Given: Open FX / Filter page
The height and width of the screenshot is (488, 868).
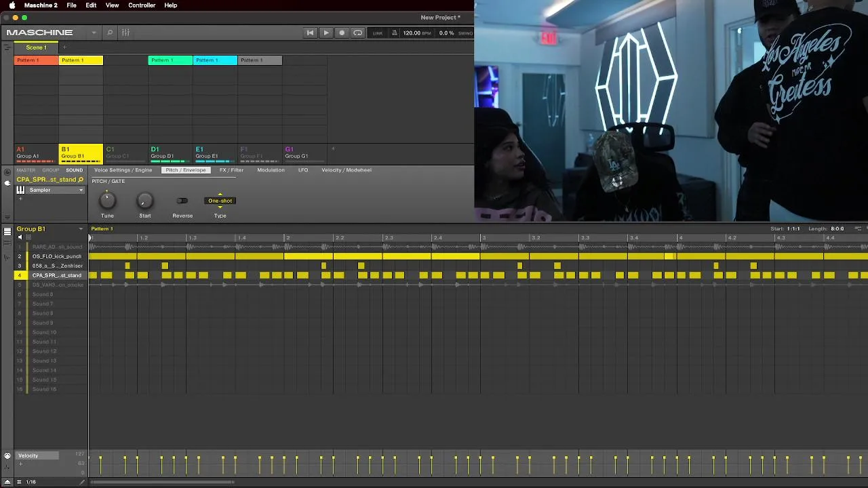Looking at the screenshot, I should click(x=231, y=170).
